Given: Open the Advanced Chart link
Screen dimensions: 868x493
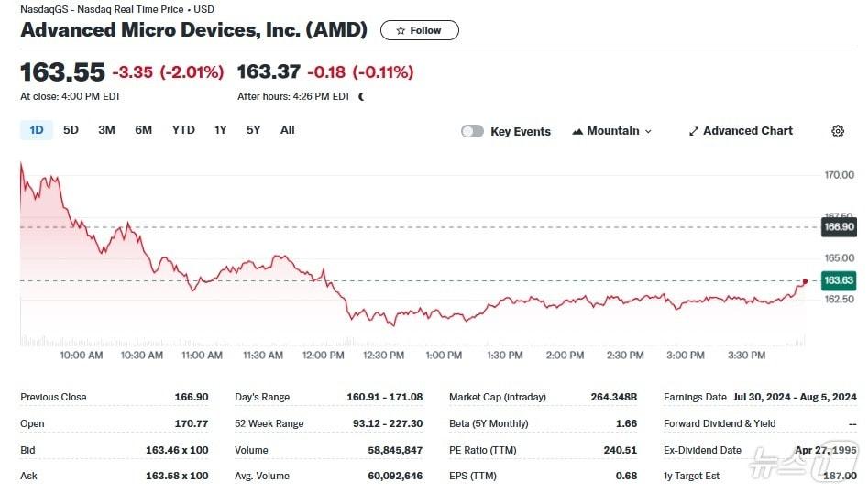Looking at the screenshot, I should click(x=747, y=131).
